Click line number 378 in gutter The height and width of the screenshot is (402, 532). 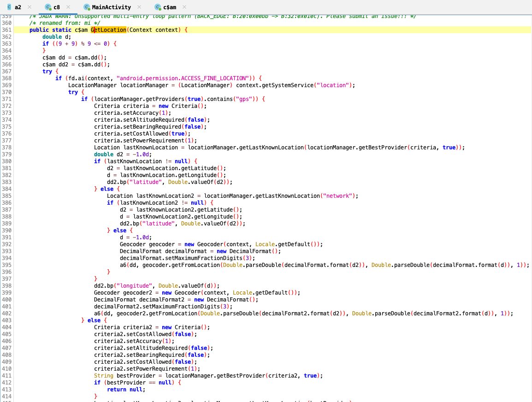click(x=6, y=148)
